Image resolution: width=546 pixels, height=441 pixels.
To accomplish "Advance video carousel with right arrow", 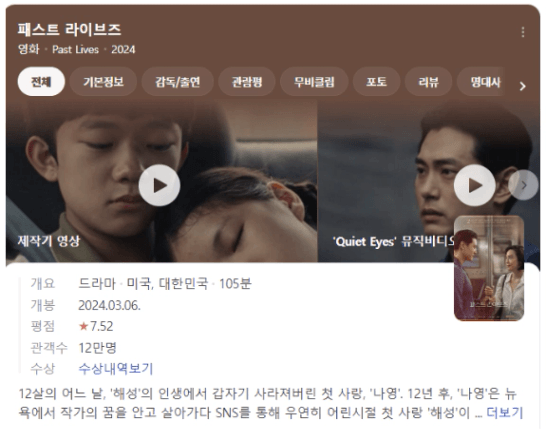I will coord(523,185).
